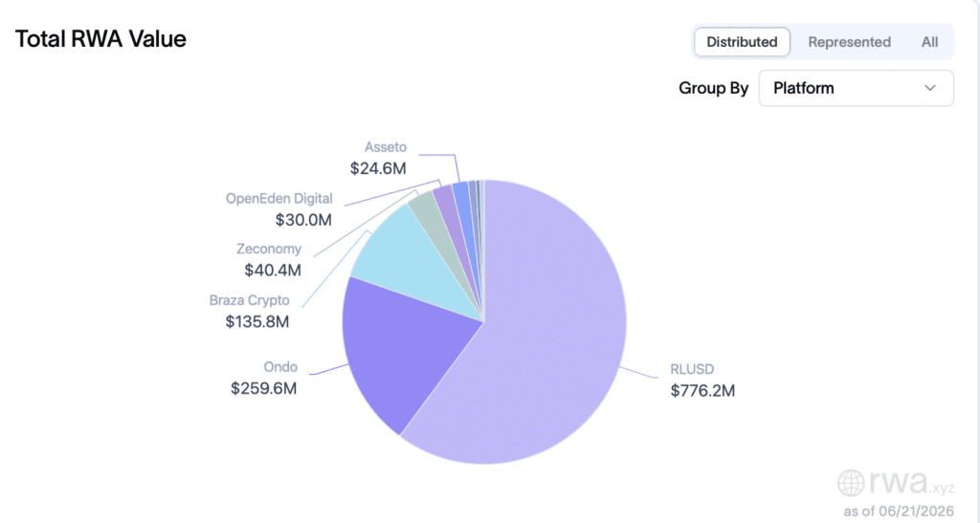This screenshot has height=523, width=980.
Task: Click the $40.4M value
Action: pos(273,271)
